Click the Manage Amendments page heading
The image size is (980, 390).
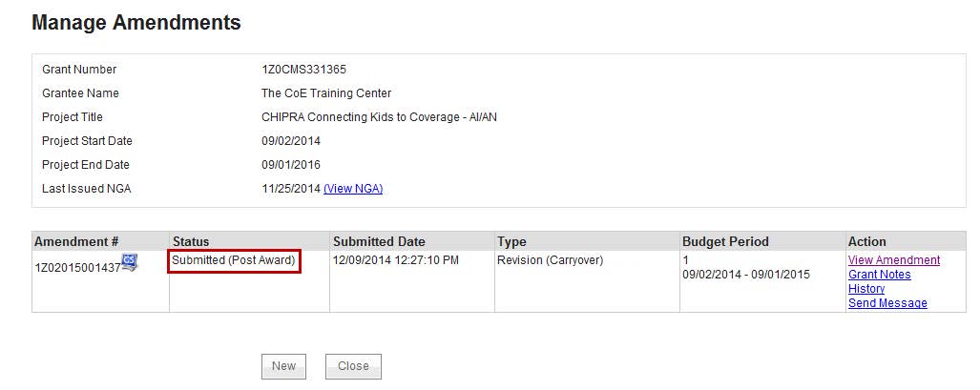pyautogui.click(x=136, y=22)
